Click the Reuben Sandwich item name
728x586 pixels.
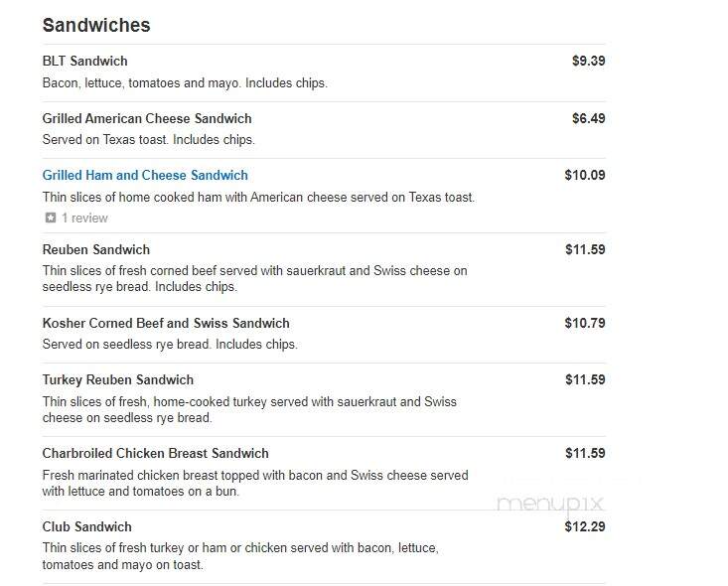pos(96,249)
